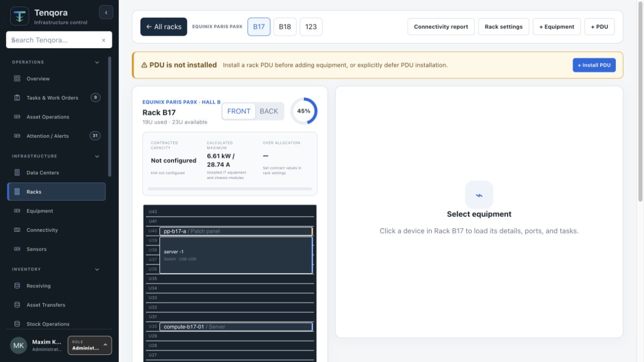Click the Tenqora logo icon
644x362 pixels.
click(20, 16)
